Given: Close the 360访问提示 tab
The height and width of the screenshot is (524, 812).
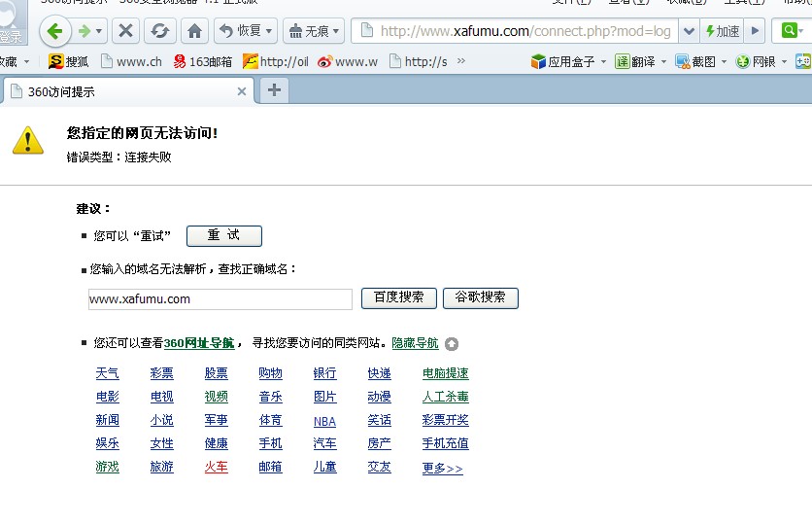Looking at the screenshot, I should coord(242,91).
